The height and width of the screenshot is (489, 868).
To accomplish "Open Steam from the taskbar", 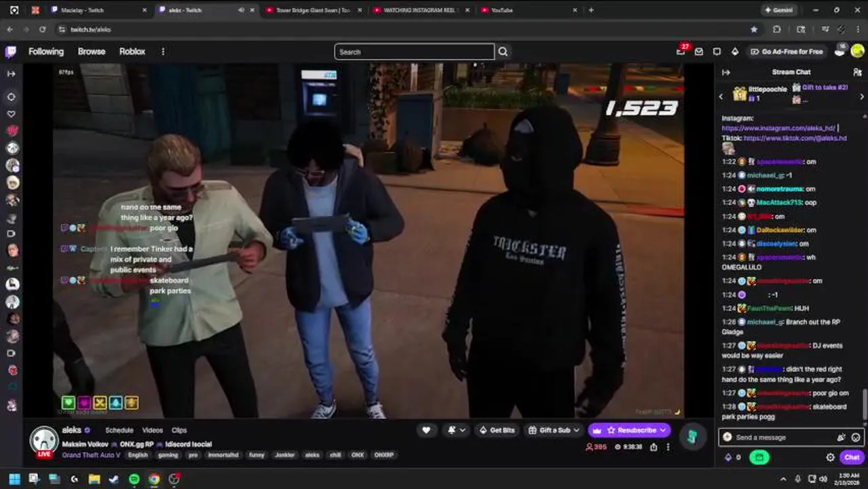I will [114, 479].
